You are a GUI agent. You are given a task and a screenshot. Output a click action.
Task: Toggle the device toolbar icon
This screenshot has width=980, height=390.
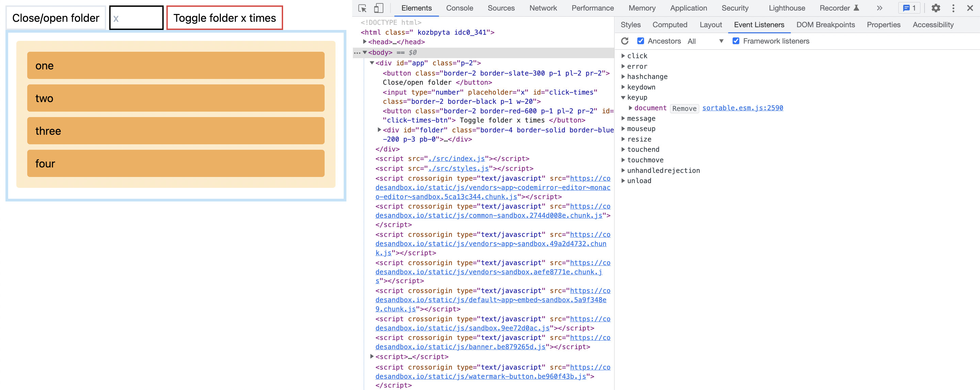pos(378,8)
